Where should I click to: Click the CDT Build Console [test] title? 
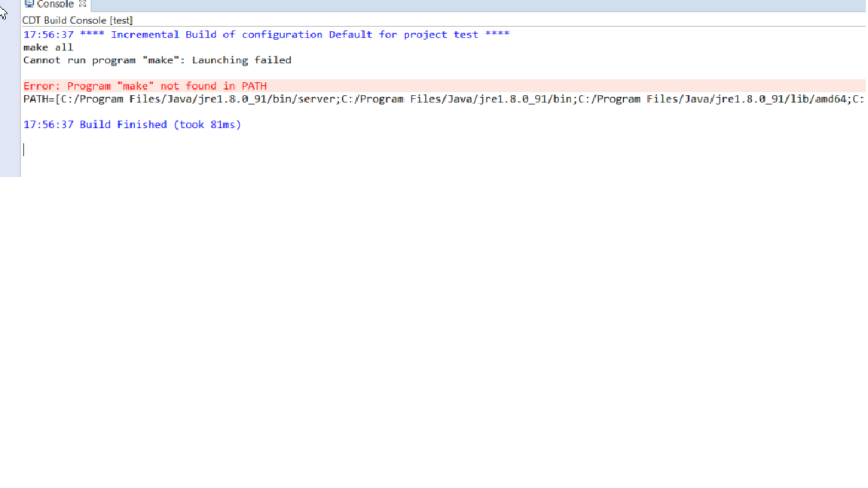(x=77, y=20)
